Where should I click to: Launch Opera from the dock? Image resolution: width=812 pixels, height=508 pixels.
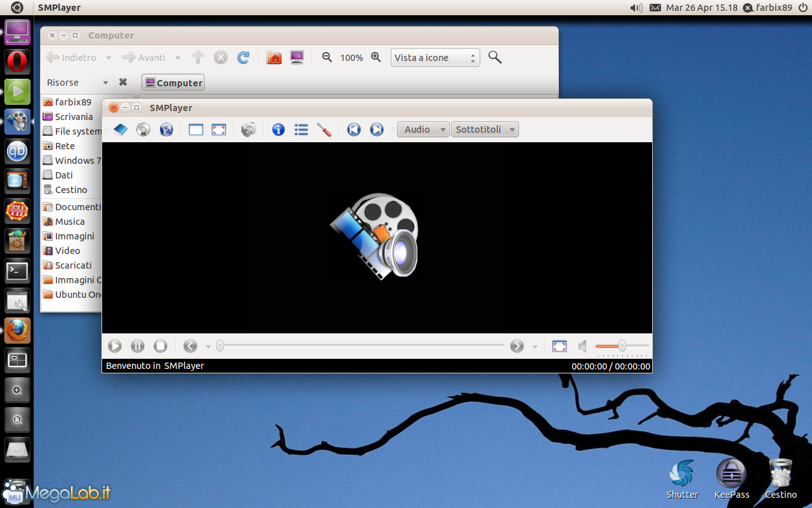point(17,62)
